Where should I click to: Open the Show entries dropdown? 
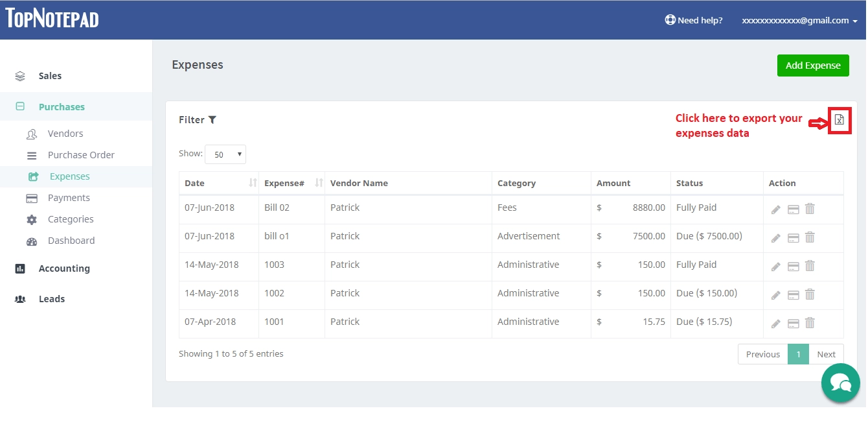click(x=225, y=154)
